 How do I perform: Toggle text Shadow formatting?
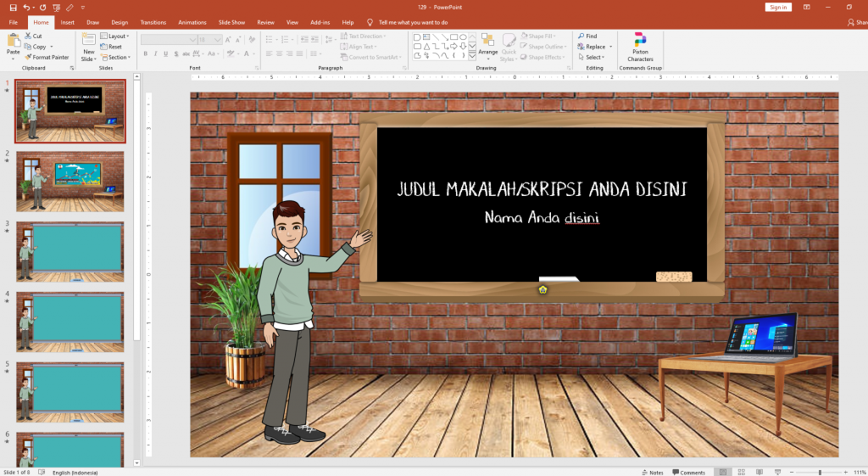click(x=176, y=53)
